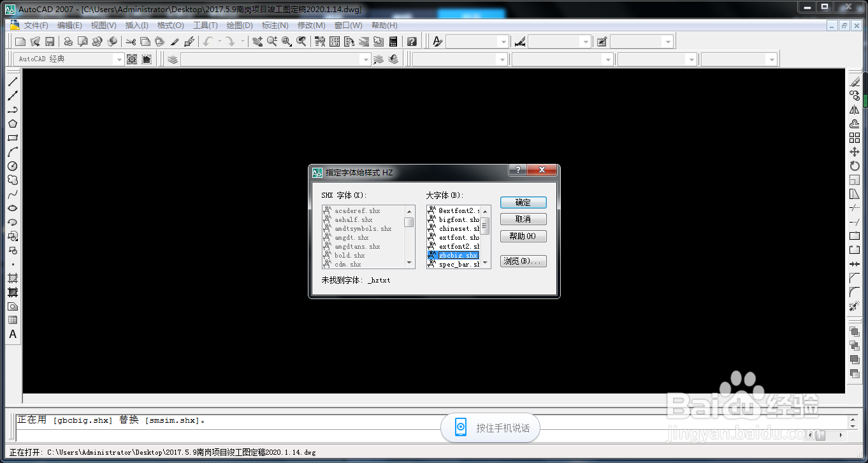Click the 取消 button

pos(523,219)
